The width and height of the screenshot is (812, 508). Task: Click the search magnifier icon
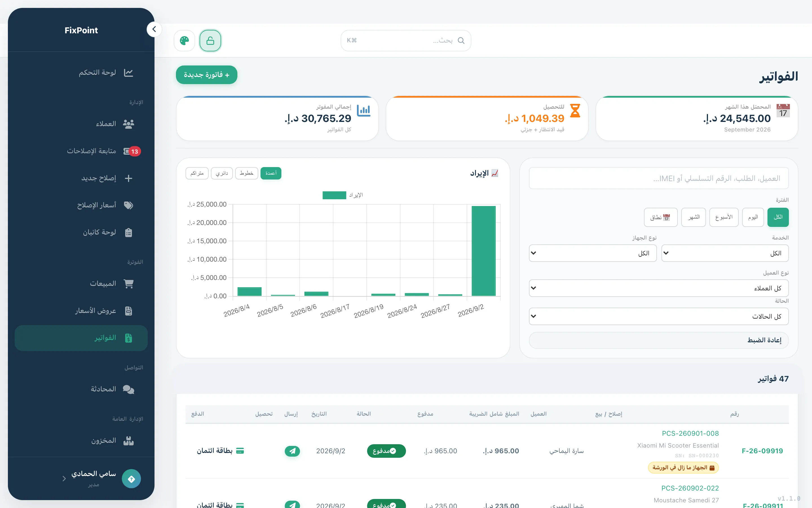tap(461, 41)
